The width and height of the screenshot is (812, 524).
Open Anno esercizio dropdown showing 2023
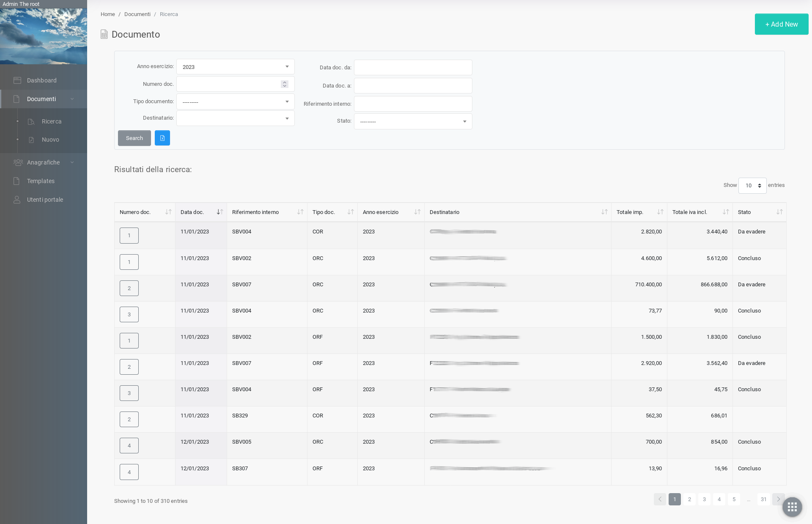pyautogui.click(x=236, y=67)
